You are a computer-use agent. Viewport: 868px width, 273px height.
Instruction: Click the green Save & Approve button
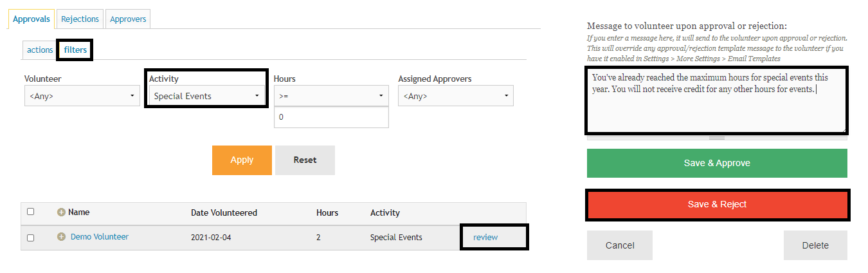pos(717,163)
